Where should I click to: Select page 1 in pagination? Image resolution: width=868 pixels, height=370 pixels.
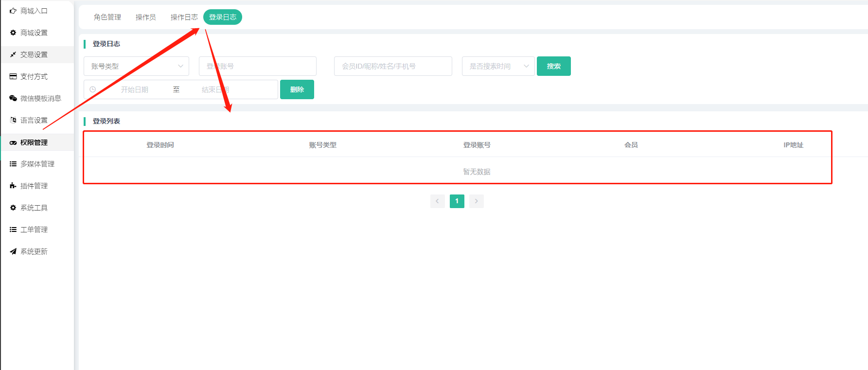click(457, 201)
